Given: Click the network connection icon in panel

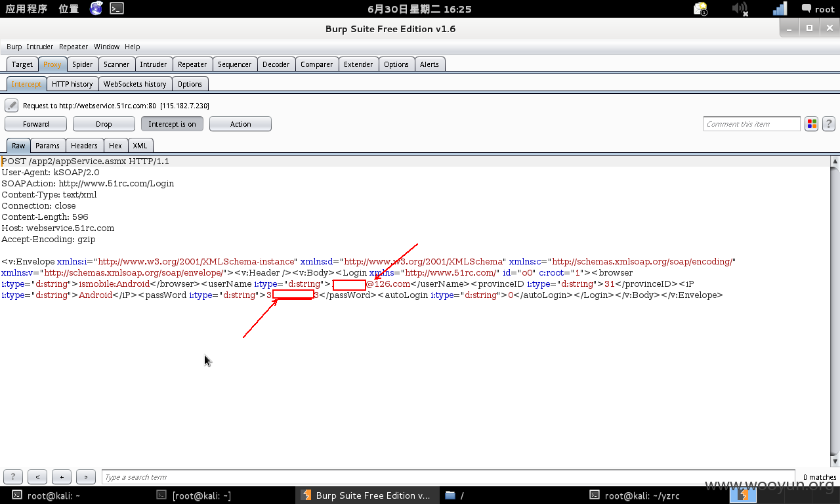Looking at the screenshot, I should tap(780, 9).
